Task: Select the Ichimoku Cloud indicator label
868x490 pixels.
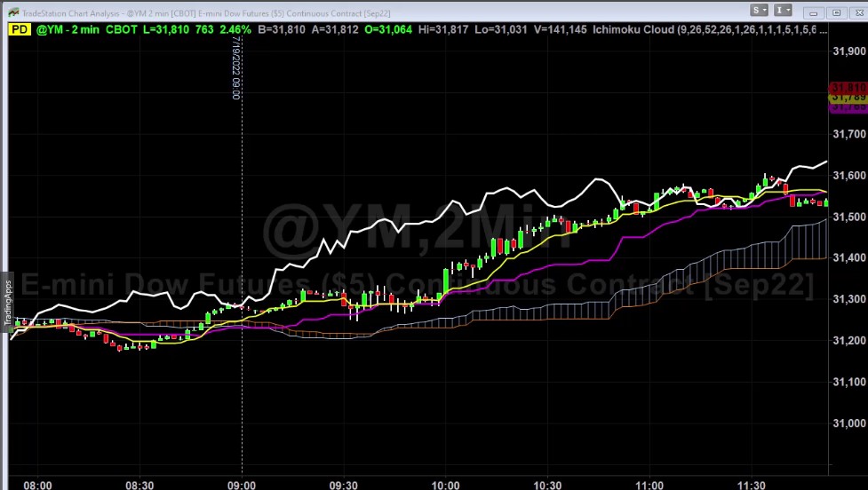Action: tap(710, 29)
